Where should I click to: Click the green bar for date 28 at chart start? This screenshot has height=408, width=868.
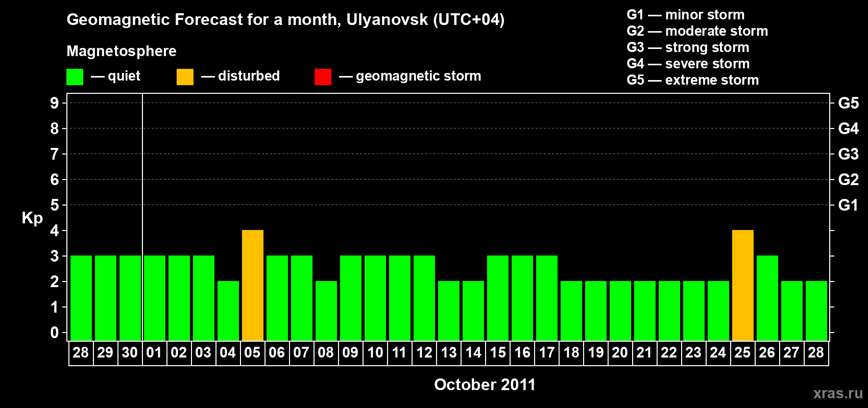[x=81, y=298]
